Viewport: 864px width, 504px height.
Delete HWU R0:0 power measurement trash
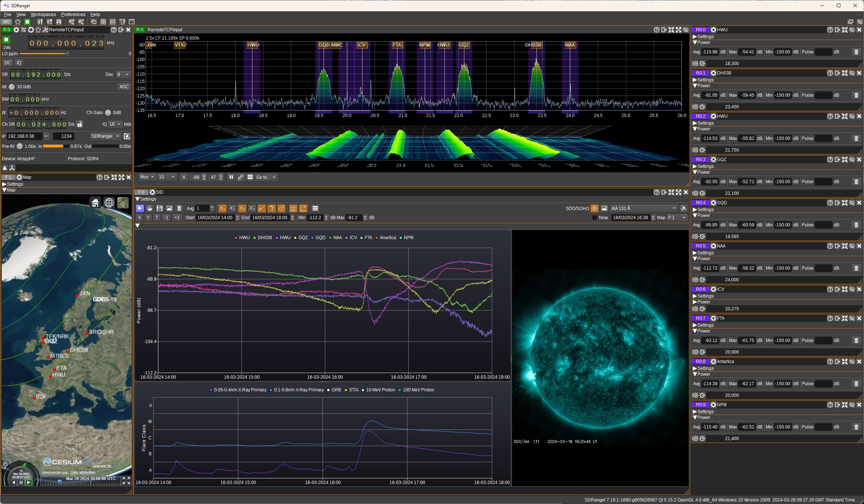(x=856, y=52)
